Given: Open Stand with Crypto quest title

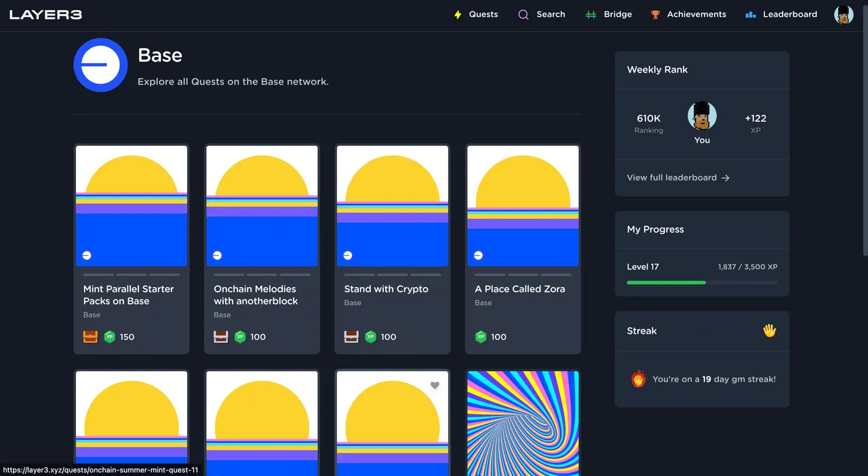Looking at the screenshot, I should pyautogui.click(x=387, y=289).
